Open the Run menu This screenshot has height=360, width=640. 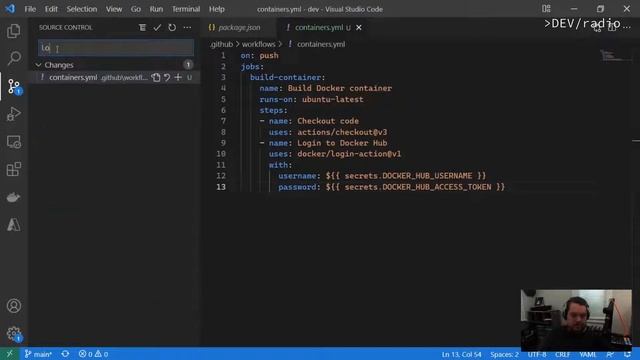click(156, 9)
